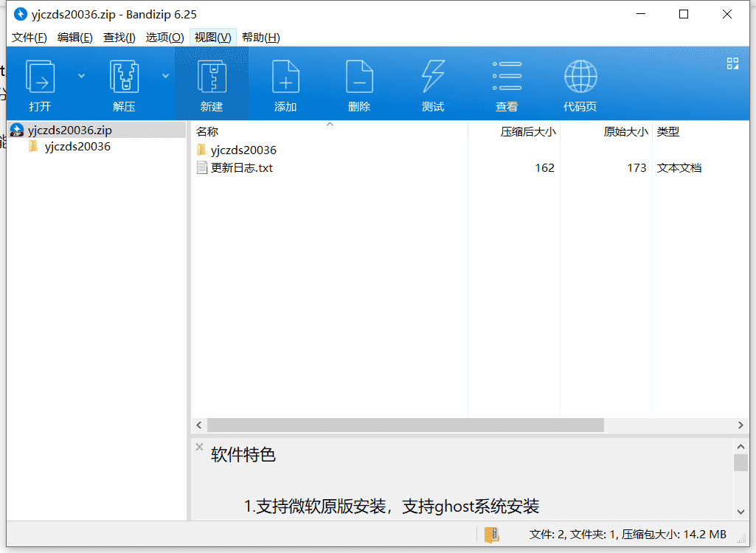This screenshot has width=756, height=553.
Task: Click the zip icon beside yjczds20036.zip in tree
Action: click(x=17, y=131)
